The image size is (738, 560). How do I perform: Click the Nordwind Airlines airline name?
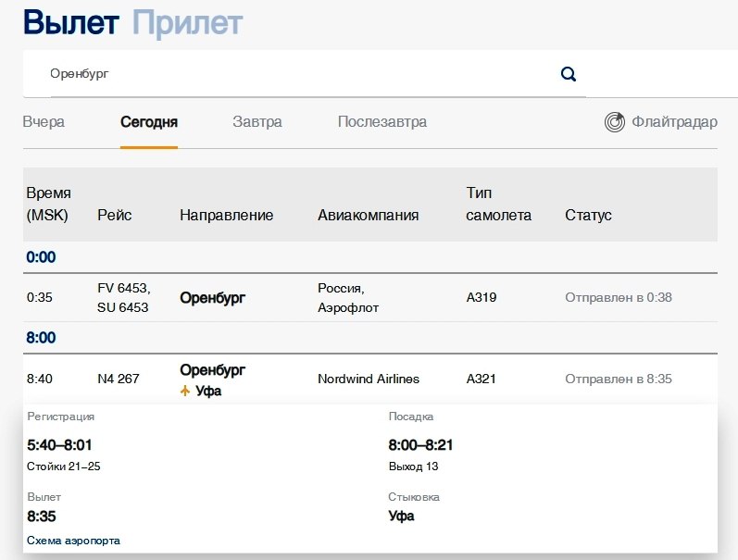pos(369,379)
